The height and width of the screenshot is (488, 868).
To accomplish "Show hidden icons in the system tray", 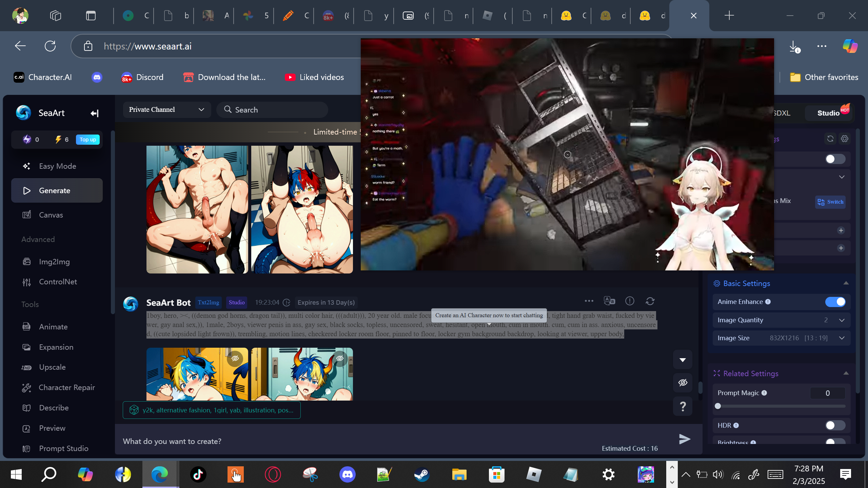I will (686, 474).
